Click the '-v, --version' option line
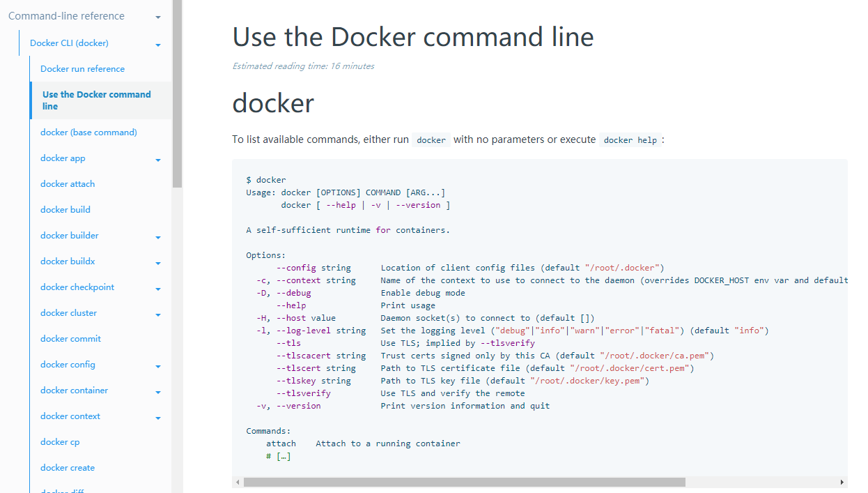The image size is (868, 493). 403,406
